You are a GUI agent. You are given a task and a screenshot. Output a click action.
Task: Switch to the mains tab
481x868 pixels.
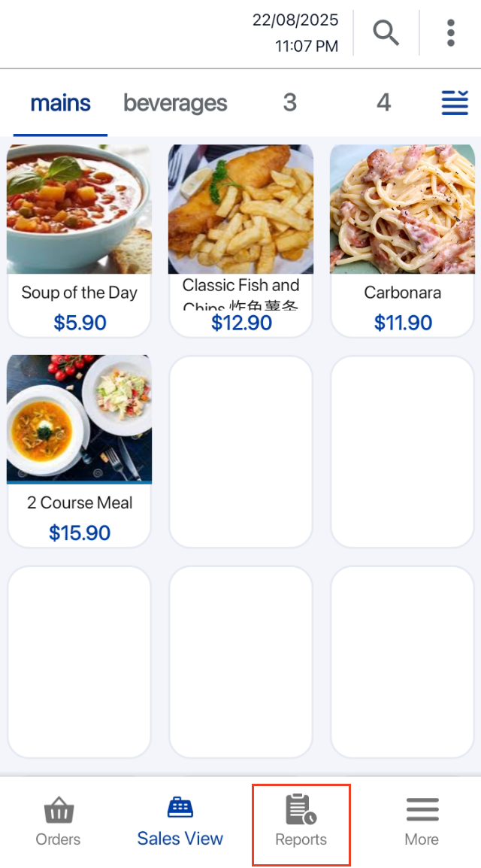tap(60, 103)
